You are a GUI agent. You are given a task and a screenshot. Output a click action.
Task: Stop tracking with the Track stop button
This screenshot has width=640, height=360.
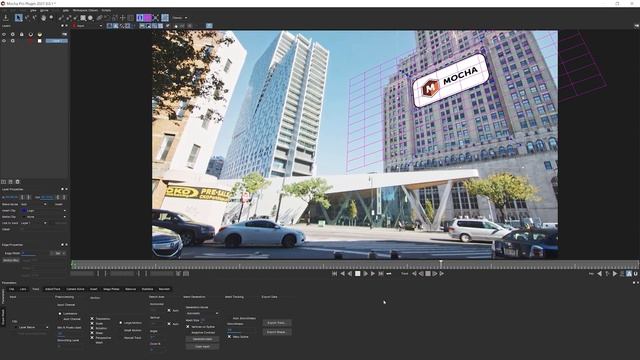click(x=428, y=273)
